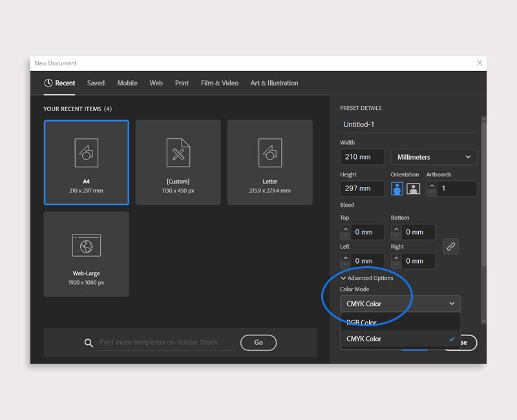This screenshot has width=517, height=420.
Task: Click the Go button
Action: (x=258, y=342)
